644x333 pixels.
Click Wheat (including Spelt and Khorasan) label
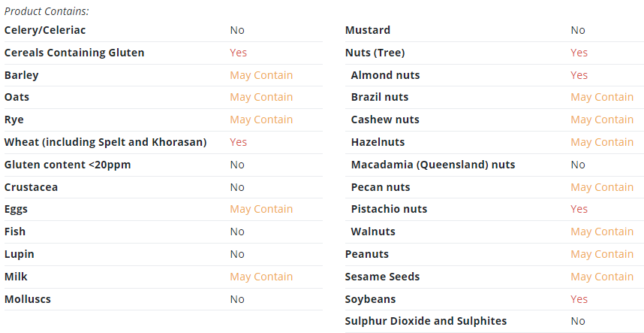point(105,142)
